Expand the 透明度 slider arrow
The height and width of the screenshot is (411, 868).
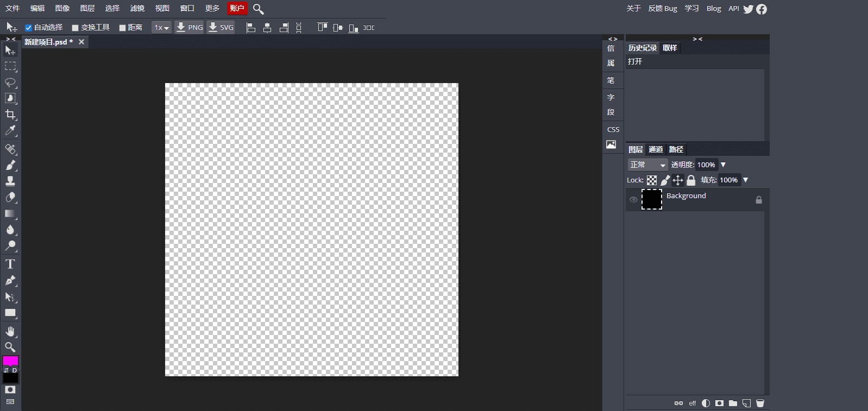coord(723,165)
